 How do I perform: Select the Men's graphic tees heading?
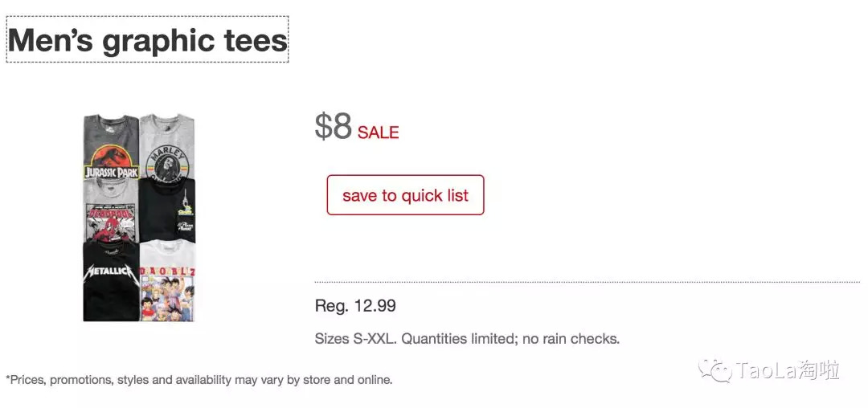point(147,40)
